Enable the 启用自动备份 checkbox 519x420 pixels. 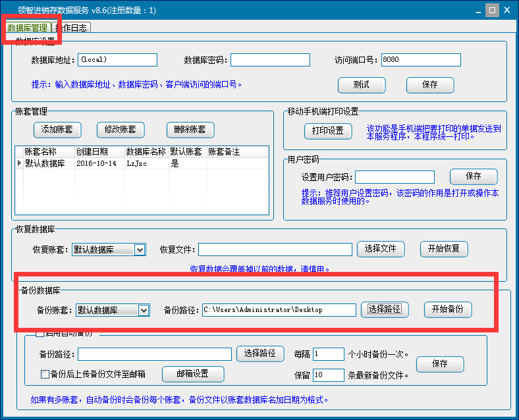pyautogui.click(x=39, y=333)
